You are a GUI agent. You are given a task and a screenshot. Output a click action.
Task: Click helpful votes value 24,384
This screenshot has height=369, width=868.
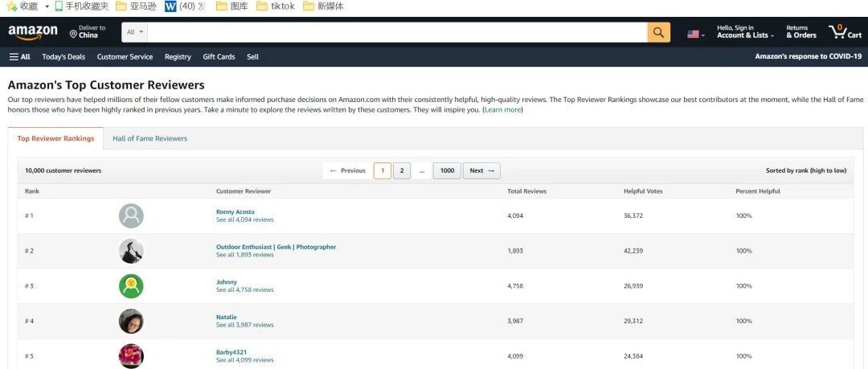click(x=633, y=356)
